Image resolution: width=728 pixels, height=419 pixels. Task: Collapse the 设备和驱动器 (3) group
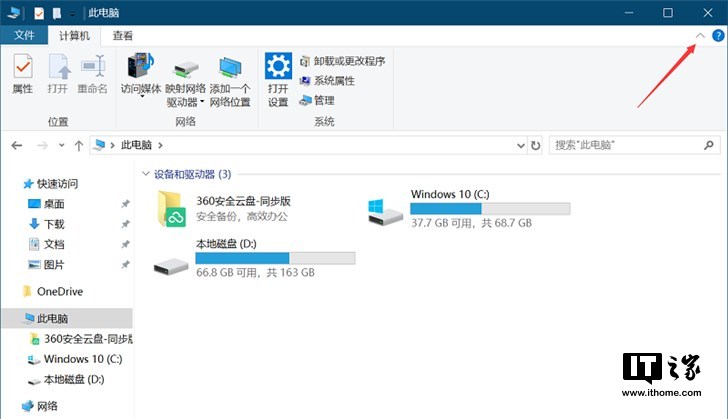146,174
